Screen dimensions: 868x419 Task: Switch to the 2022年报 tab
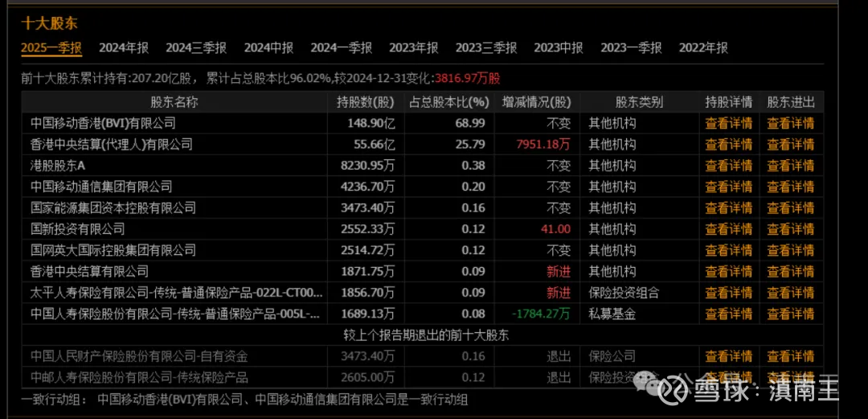click(x=703, y=47)
